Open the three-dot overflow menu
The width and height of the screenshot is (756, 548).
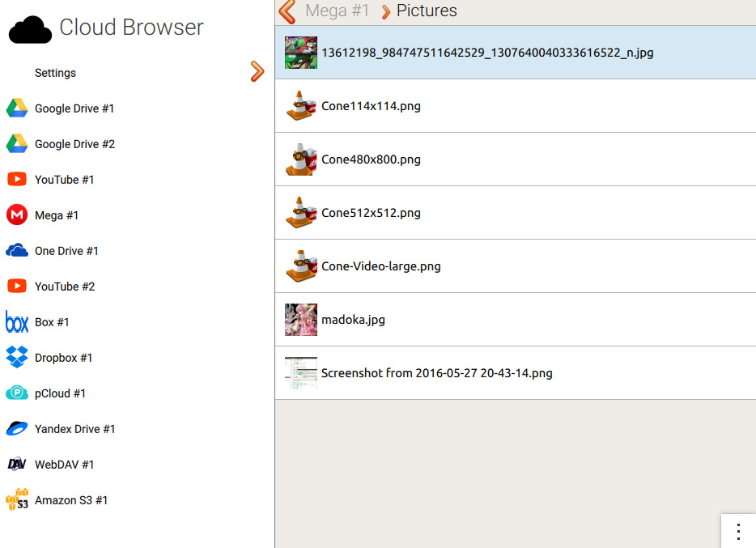(x=738, y=531)
